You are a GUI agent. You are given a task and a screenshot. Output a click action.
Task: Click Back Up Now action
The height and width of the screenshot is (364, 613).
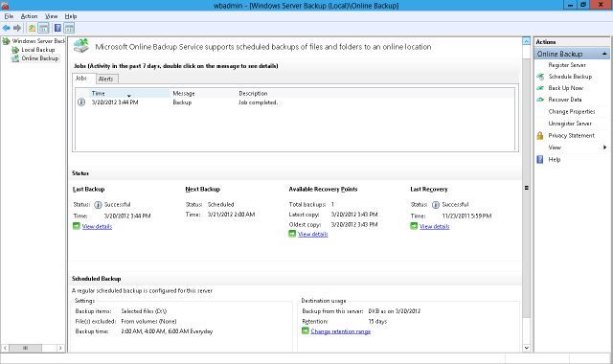click(565, 88)
